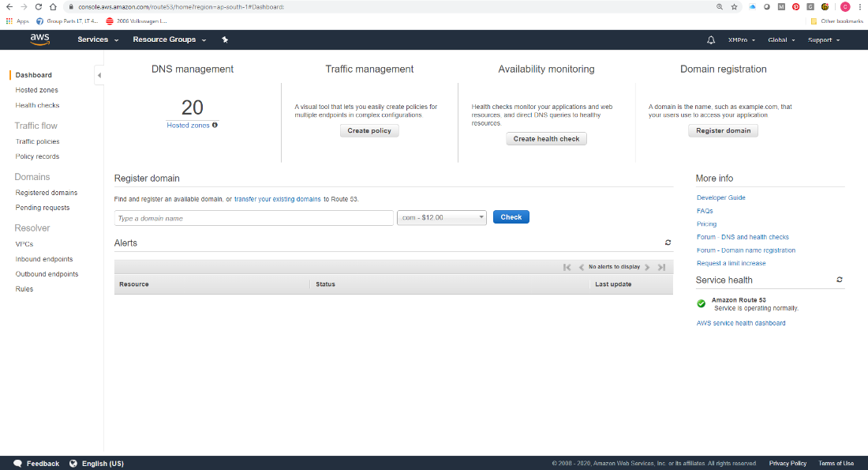The height and width of the screenshot is (470, 868).
Task: Open Terms of Use in the footer
Action: tap(836, 464)
